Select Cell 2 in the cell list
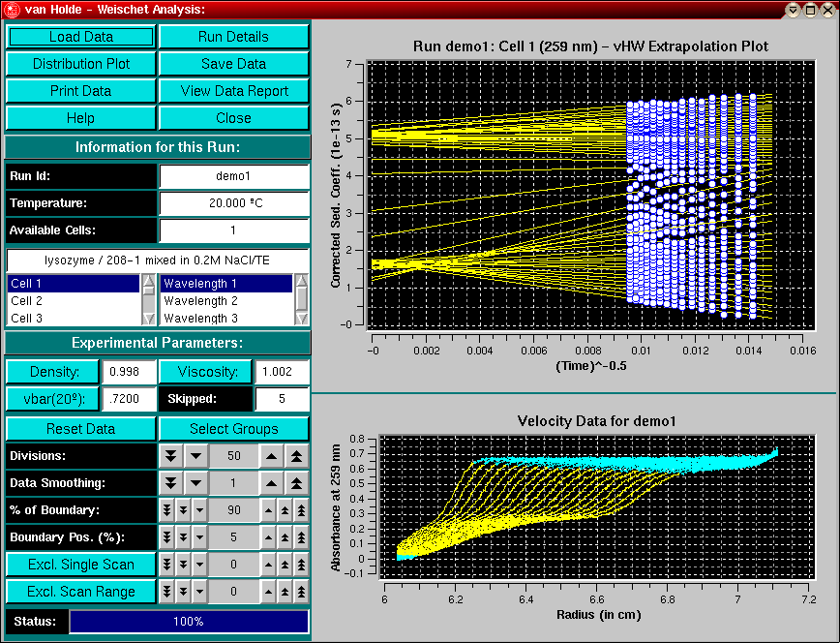The height and width of the screenshot is (643, 840). (x=74, y=301)
